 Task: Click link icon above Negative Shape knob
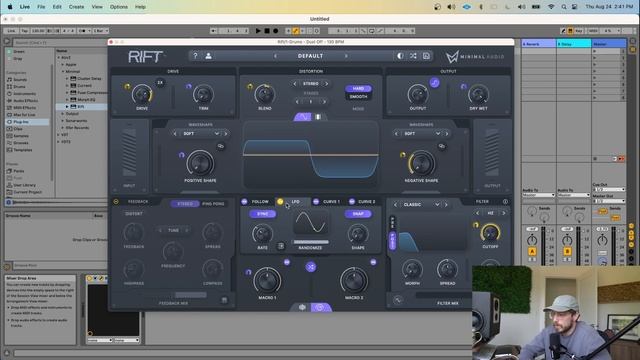coord(441,146)
